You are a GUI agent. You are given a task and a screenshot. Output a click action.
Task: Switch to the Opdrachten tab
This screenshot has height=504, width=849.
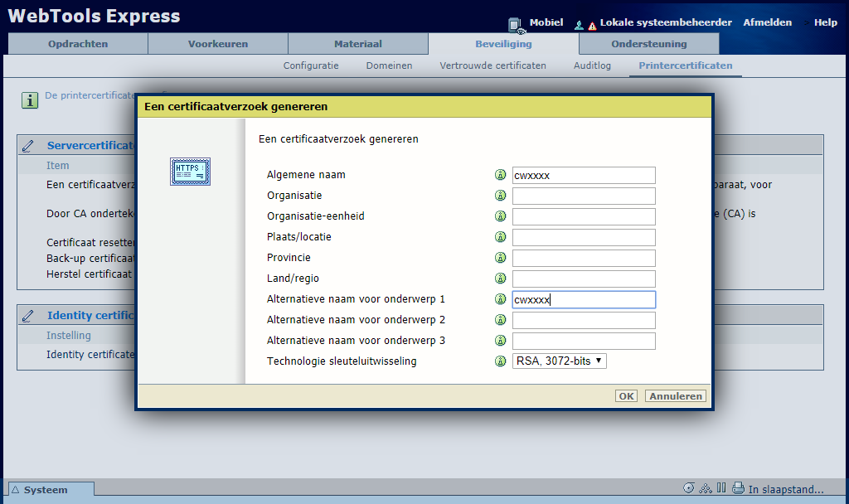78,44
